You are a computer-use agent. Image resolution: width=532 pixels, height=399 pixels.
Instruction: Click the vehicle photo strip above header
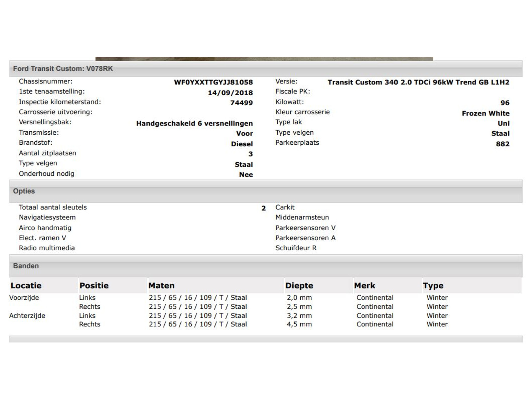pyautogui.click(x=264, y=59)
